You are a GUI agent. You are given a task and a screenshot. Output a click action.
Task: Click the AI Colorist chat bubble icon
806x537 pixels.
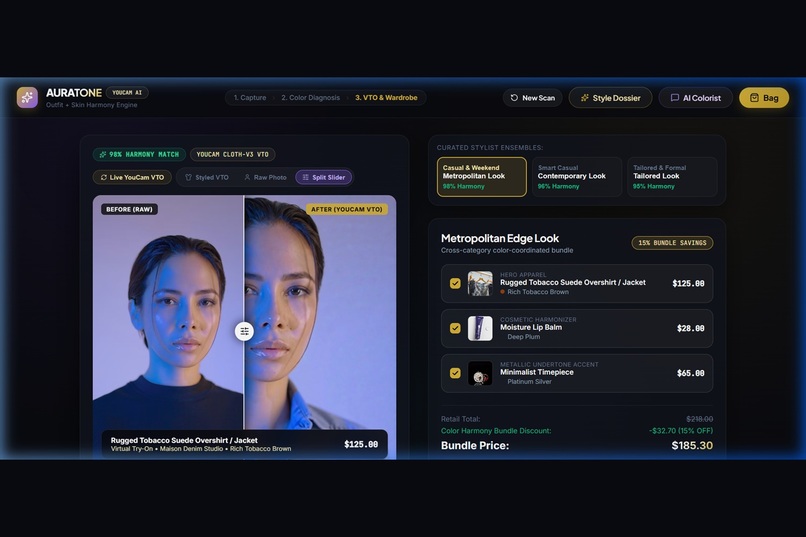[675, 98]
